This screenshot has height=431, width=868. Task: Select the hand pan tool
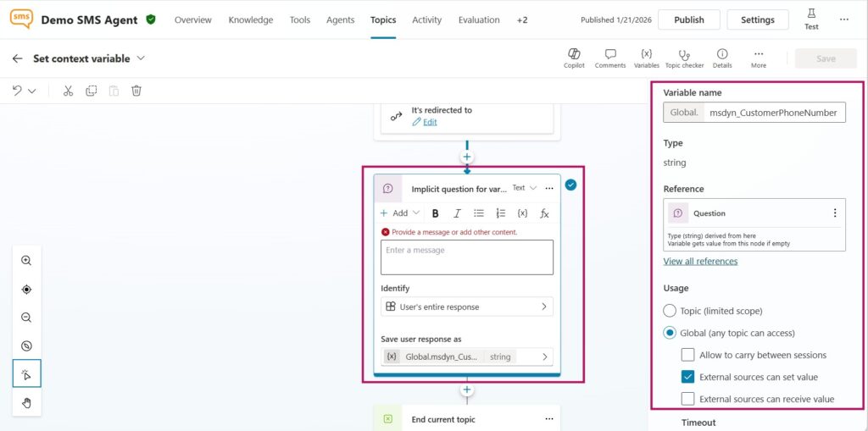tap(26, 402)
